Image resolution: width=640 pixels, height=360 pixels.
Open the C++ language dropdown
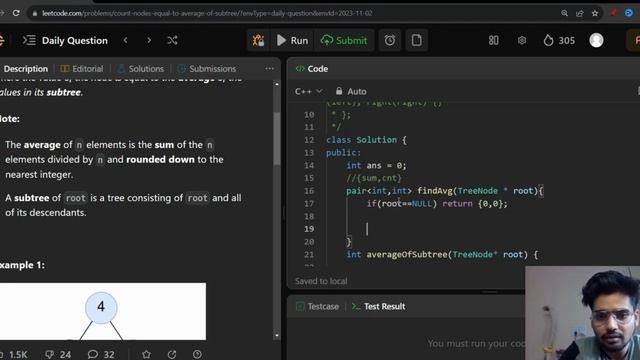(x=309, y=91)
